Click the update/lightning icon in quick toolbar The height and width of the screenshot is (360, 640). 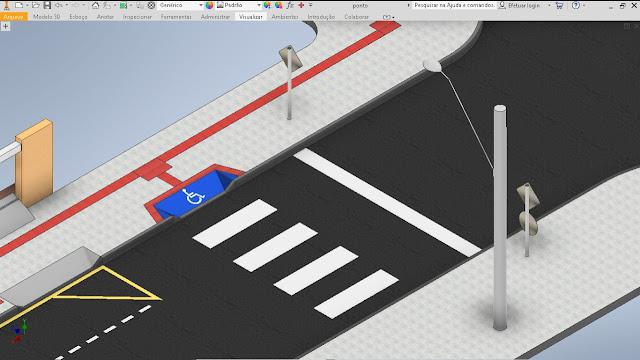[x=107, y=5]
